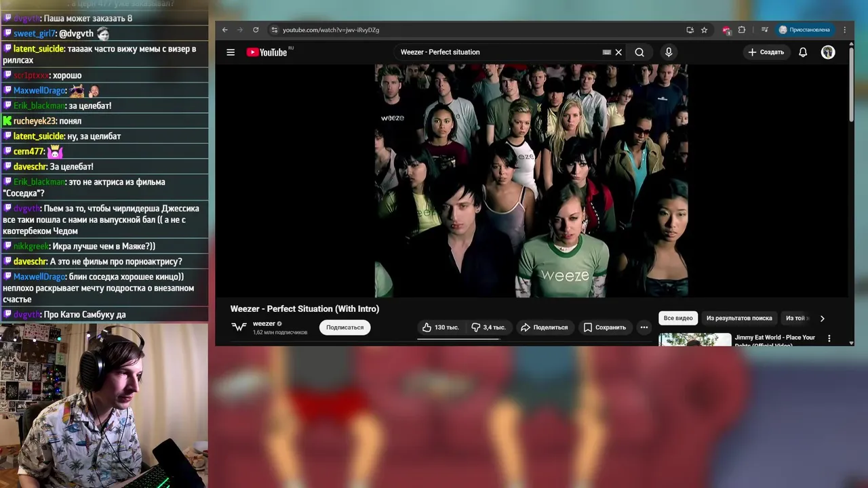Click chat username 'sweet_girl7'
868x488 pixels.
click(x=35, y=34)
